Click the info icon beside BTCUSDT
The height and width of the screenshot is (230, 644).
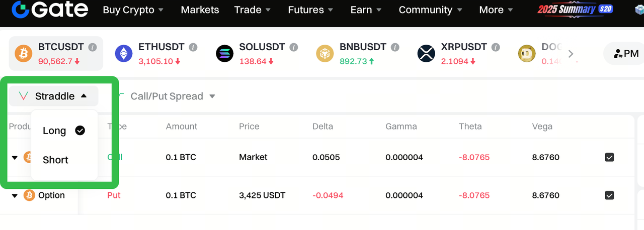[93, 47]
